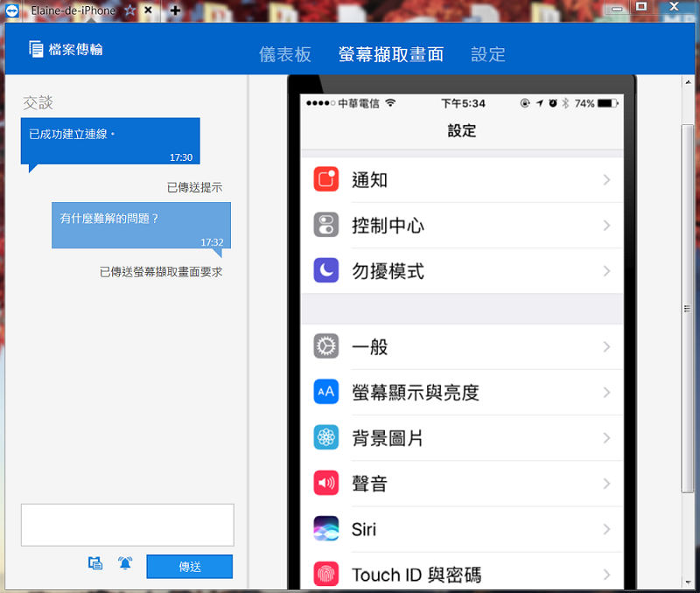Expand the 通知 row chevron
The height and width of the screenshot is (593, 700).
[x=606, y=180]
